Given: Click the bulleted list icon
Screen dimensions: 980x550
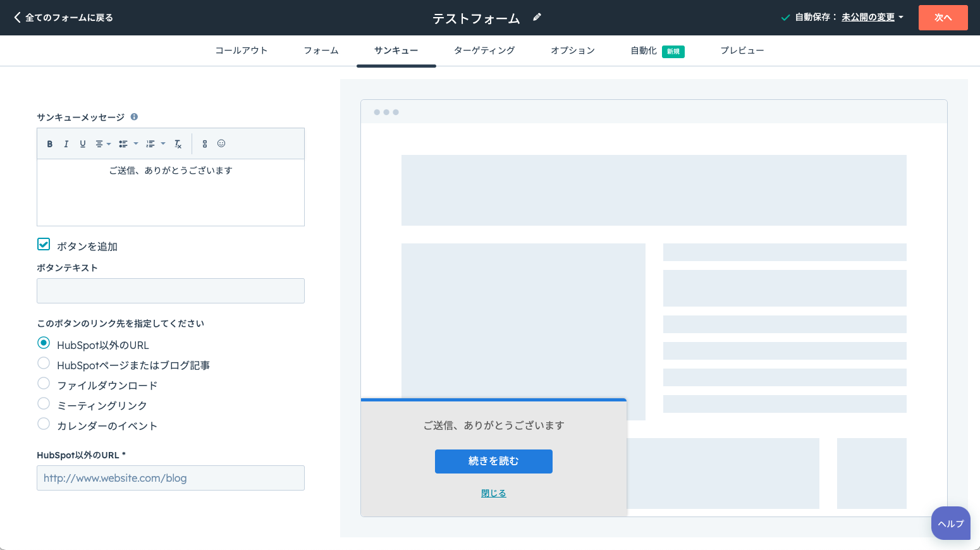Looking at the screenshot, I should point(123,144).
